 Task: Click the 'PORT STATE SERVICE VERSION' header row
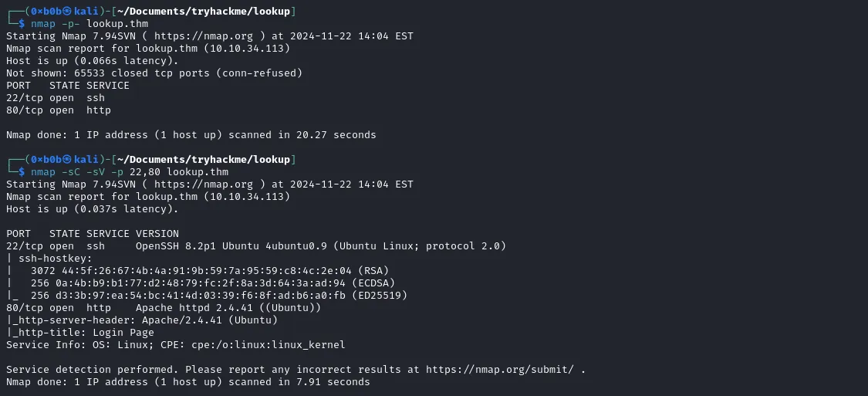point(93,233)
